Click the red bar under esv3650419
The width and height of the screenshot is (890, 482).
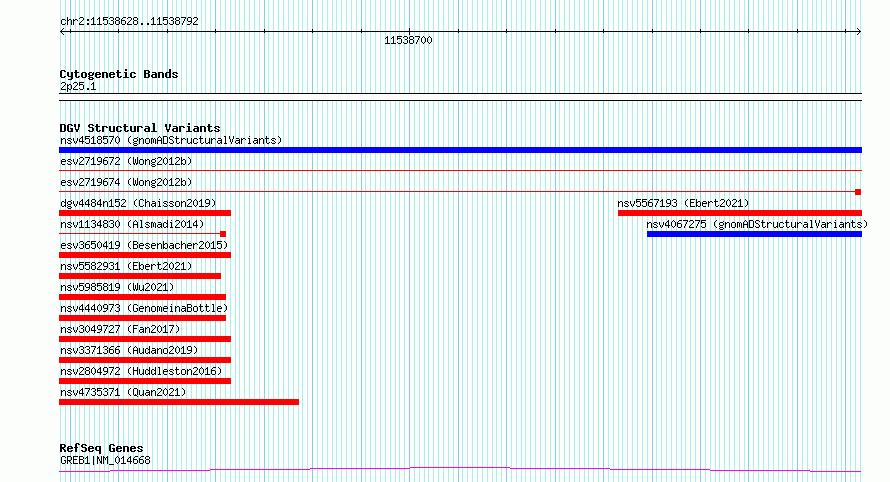tap(145, 255)
